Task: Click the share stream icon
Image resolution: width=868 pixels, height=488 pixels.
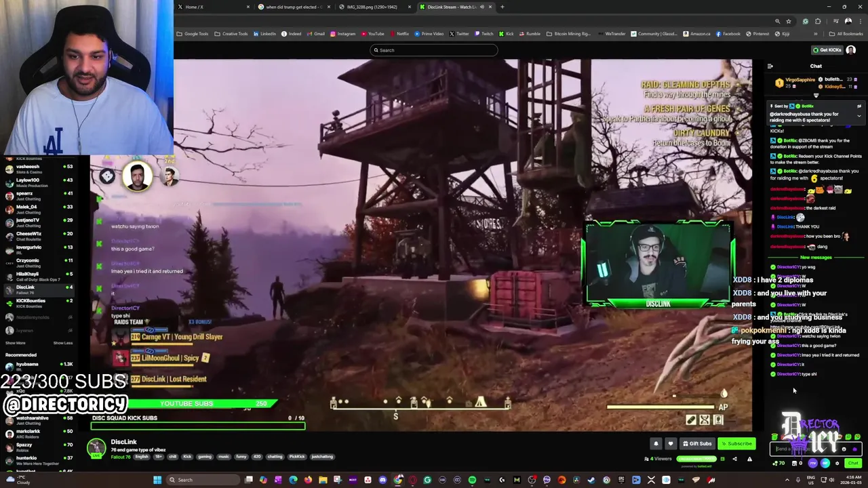Action: pyautogui.click(x=734, y=459)
